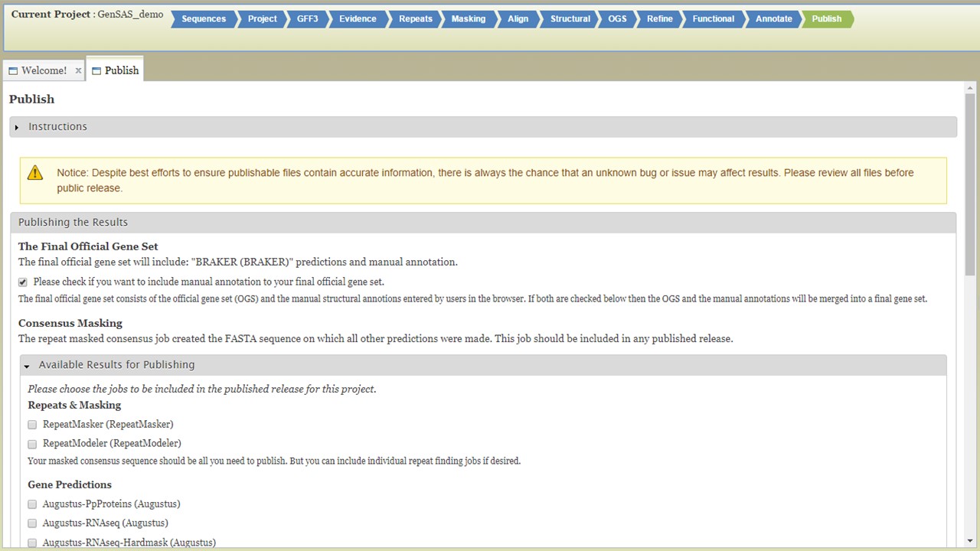Expand the Instructions section
The height and width of the screenshot is (551, 980).
pyautogui.click(x=483, y=127)
